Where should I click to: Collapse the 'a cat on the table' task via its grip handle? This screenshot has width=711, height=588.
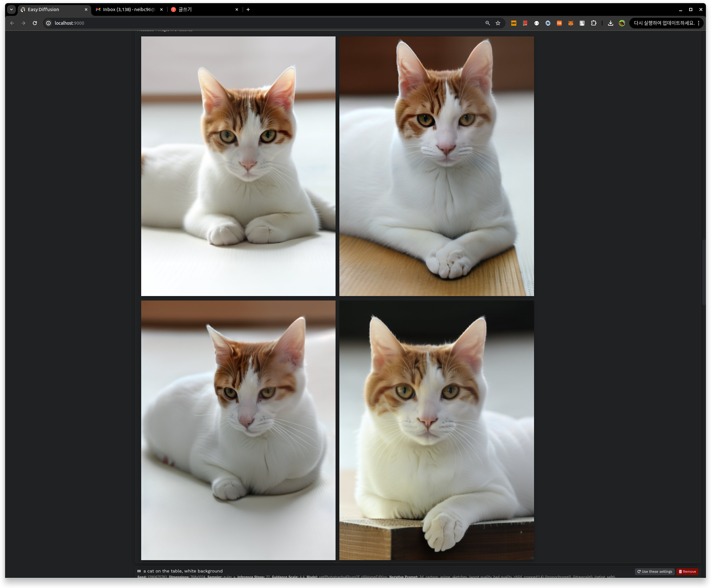click(139, 571)
